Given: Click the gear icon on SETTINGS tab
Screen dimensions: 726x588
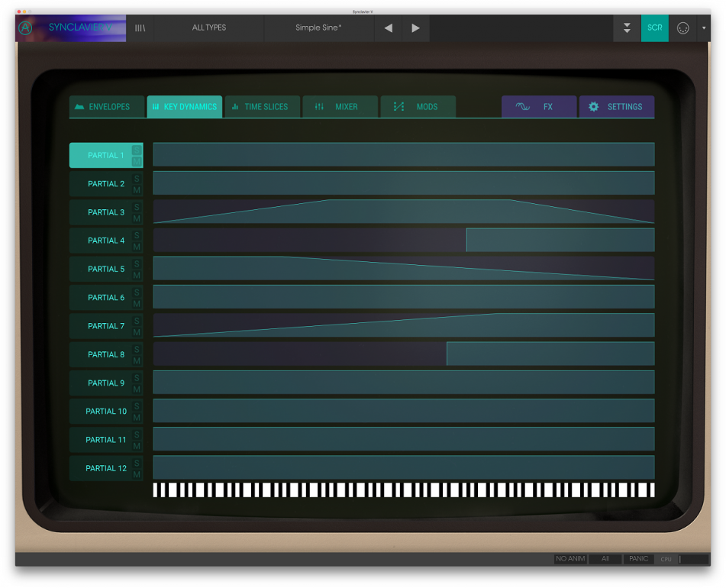Looking at the screenshot, I should click(x=593, y=107).
